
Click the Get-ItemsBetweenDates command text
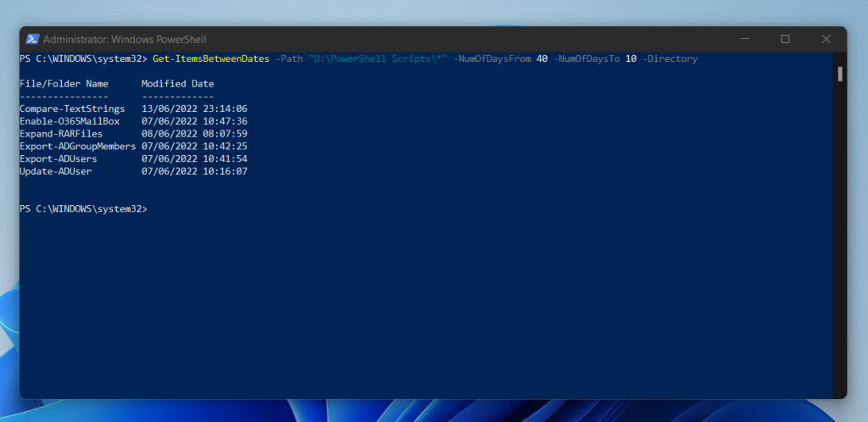click(211, 58)
